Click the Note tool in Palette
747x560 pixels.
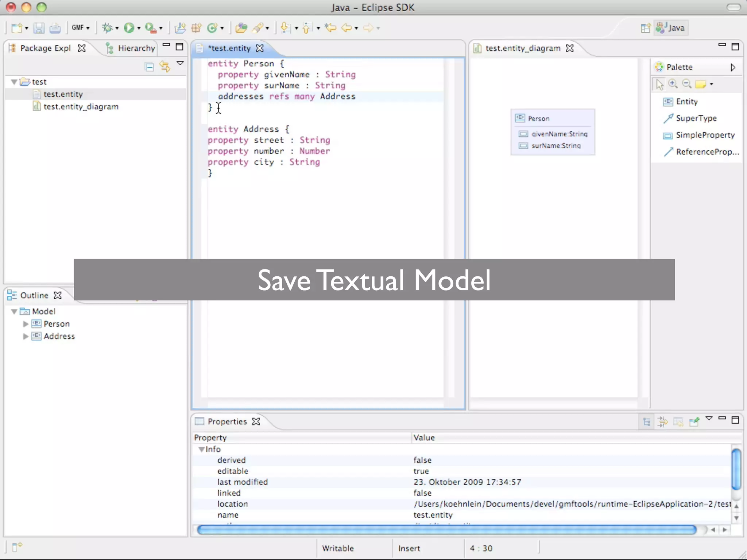click(701, 84)
